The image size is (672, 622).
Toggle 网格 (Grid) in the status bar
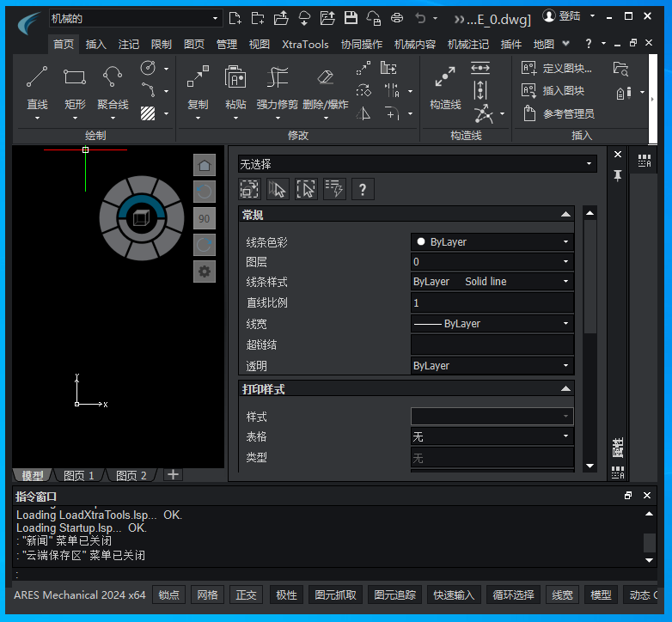207,595
